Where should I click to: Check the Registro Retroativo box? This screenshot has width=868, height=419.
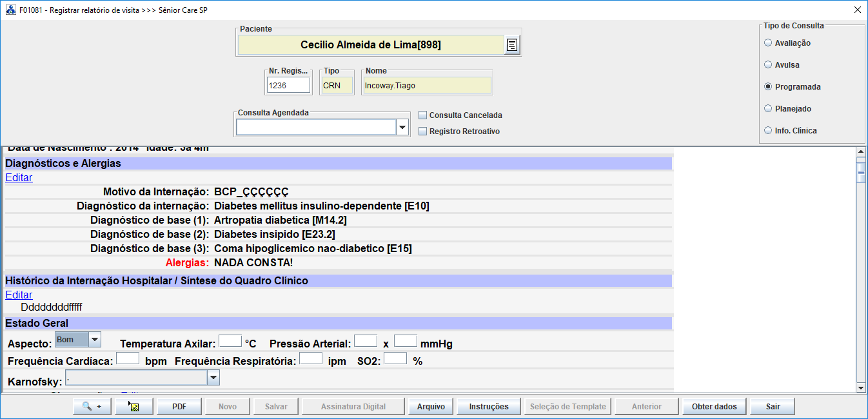[423, 132]
